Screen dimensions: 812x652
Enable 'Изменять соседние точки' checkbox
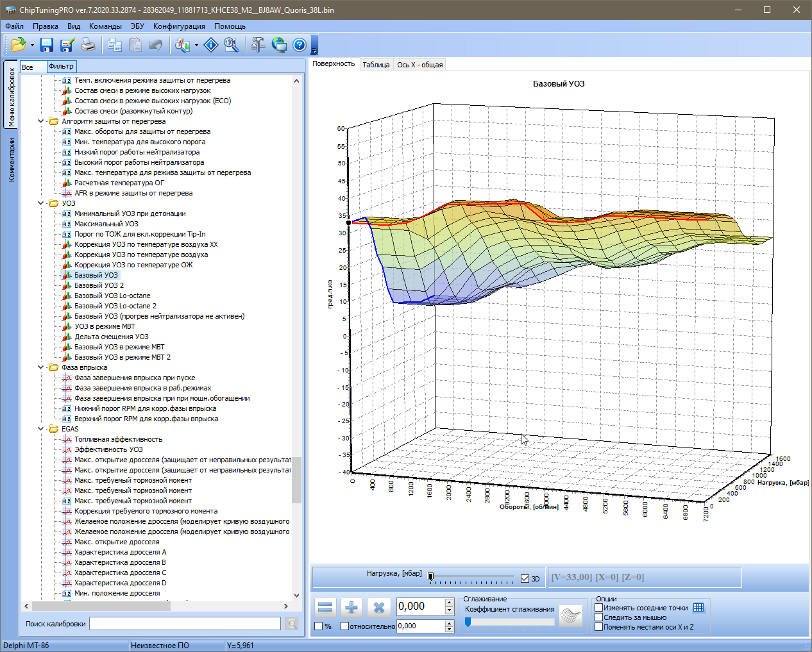599,608
